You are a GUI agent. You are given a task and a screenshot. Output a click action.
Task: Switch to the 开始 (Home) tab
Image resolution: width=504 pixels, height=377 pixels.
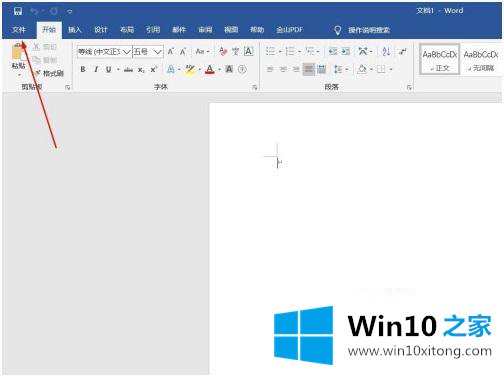[x=49, y=30]
